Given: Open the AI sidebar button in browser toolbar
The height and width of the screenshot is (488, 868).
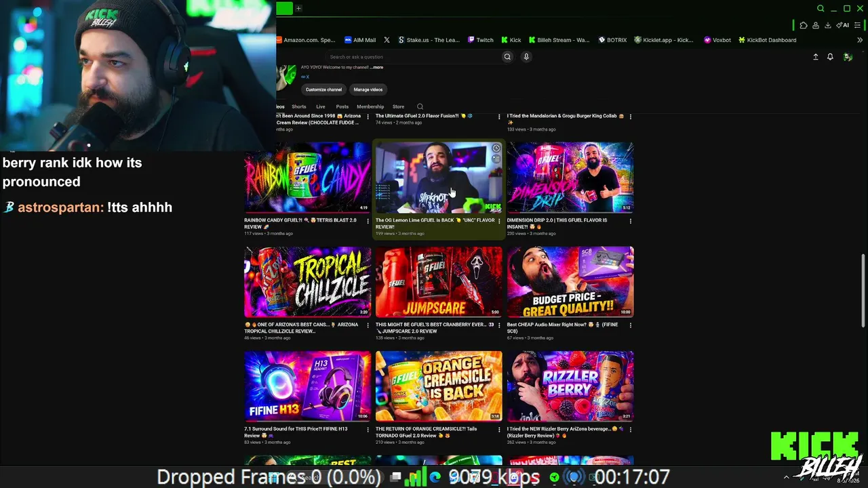Looking at the screenshot, I should pos(842,25).
